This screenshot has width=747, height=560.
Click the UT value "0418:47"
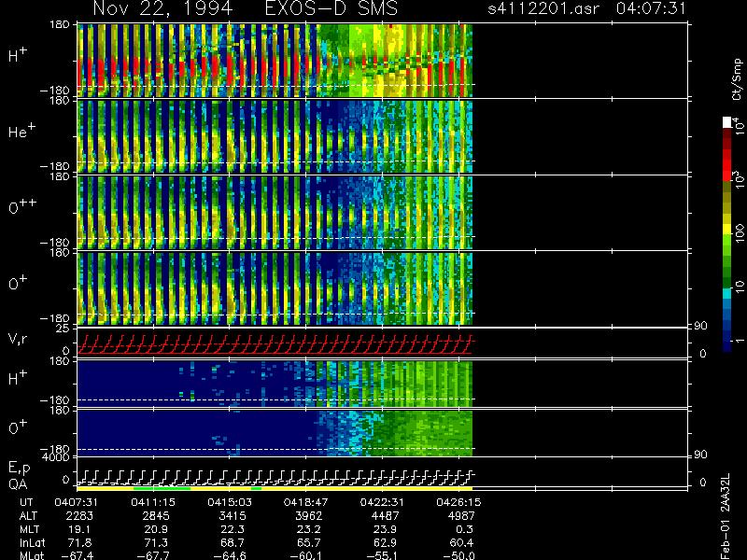pos(305,502)
